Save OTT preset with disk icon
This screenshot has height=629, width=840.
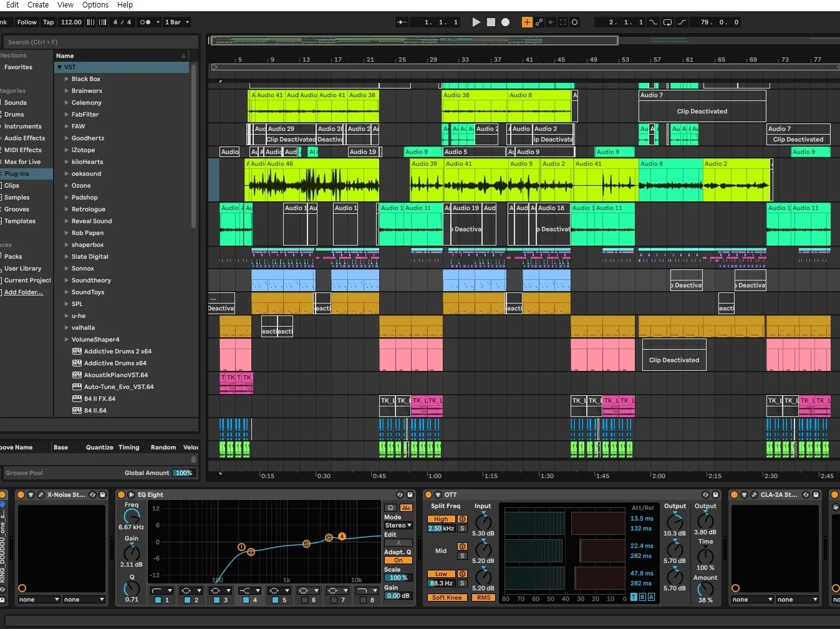[716, 494]
